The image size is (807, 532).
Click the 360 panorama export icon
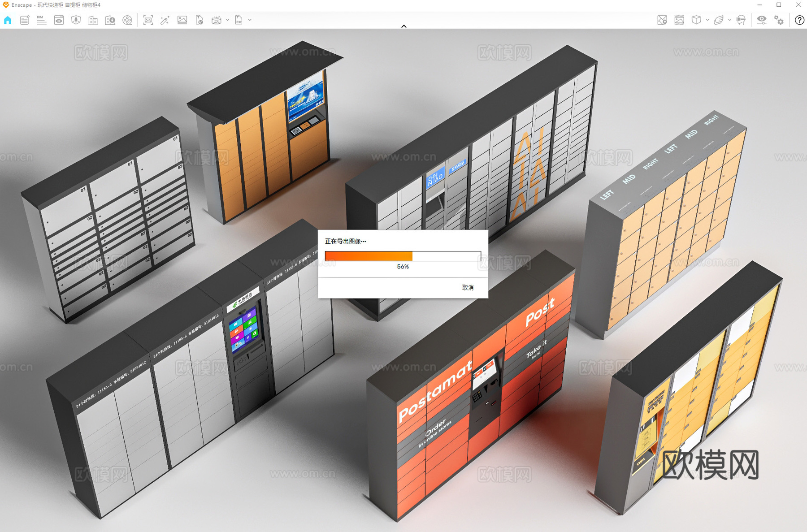coord(216,20)
